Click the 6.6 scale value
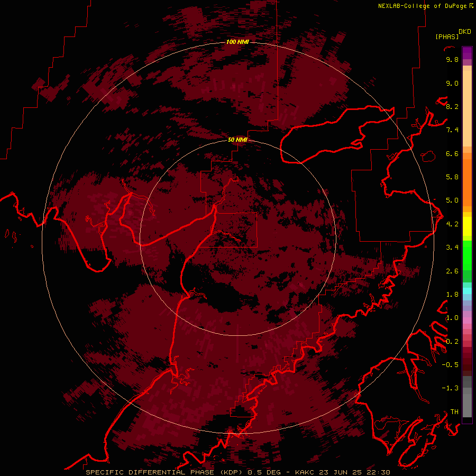This screenshot has width=476, height=476. pyautogui.click(x=452, y=154)
